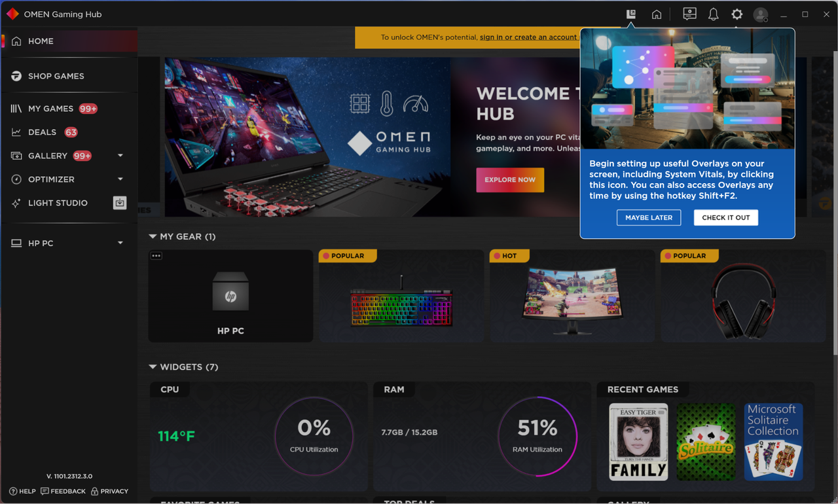Click the GALLERY 99+ badge
The width and height of the screenshot is (838, 504).
click(82, 156)
